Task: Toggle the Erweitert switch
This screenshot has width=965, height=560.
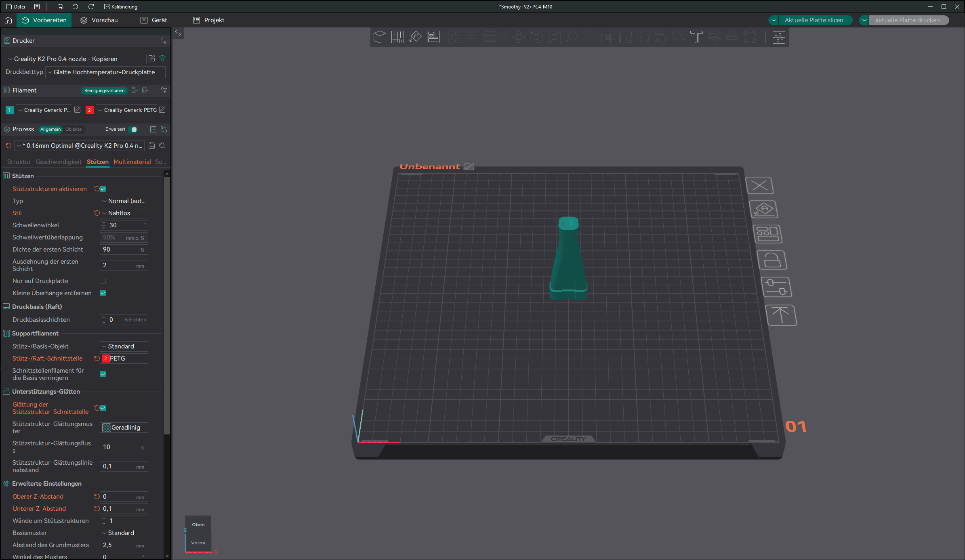Action: click(133, 130)
